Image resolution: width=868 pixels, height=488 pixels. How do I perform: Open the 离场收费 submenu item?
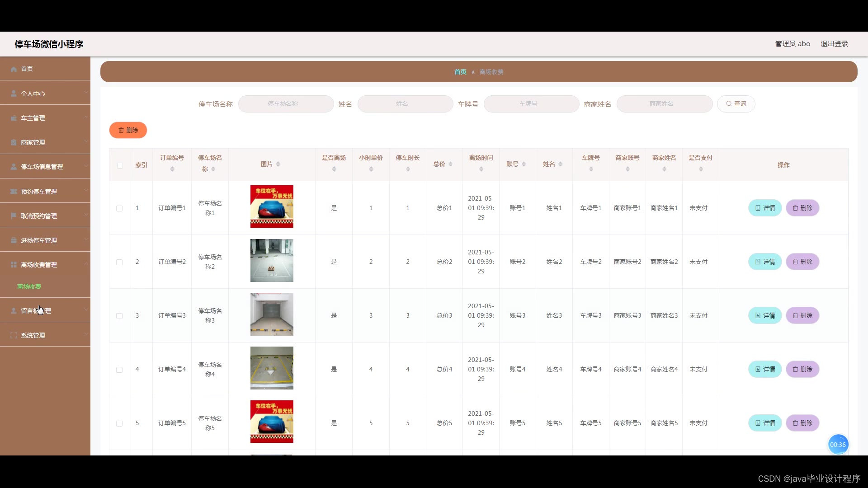tap(29, 286)
